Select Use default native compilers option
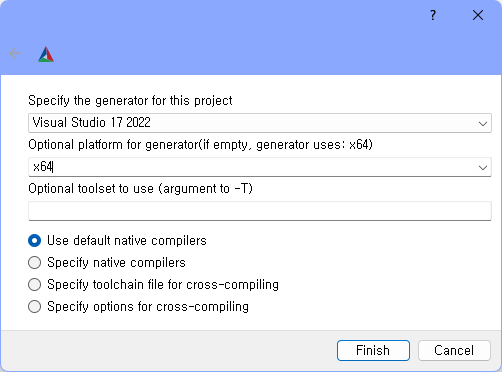 (x=117, y=241)
